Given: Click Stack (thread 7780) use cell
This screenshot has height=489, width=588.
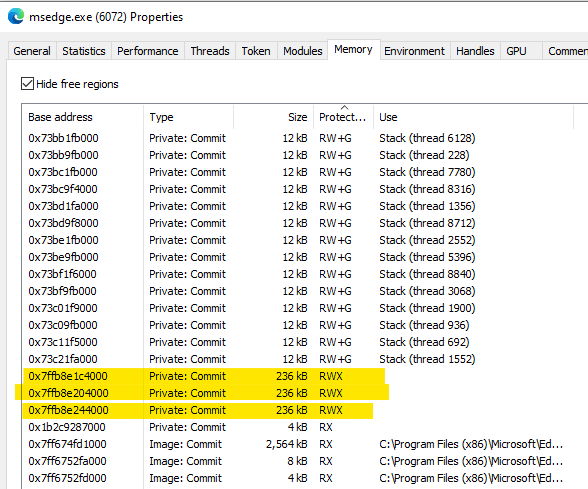Looking at the screenshot, I should point(427,172).
